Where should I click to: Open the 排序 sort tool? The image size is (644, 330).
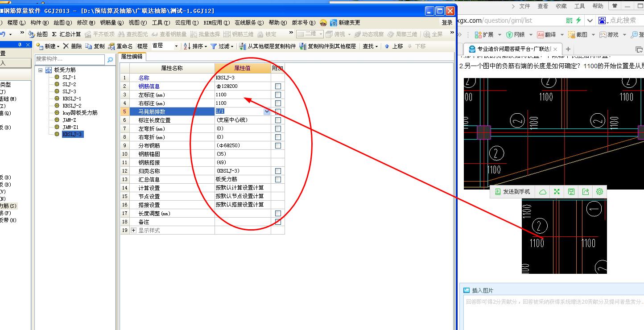195,46
